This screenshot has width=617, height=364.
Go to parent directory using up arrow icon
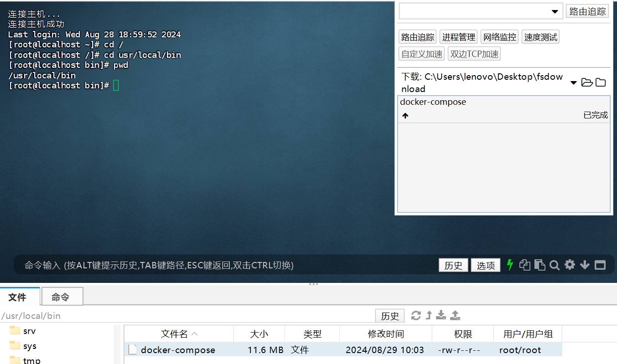[428, 315]
